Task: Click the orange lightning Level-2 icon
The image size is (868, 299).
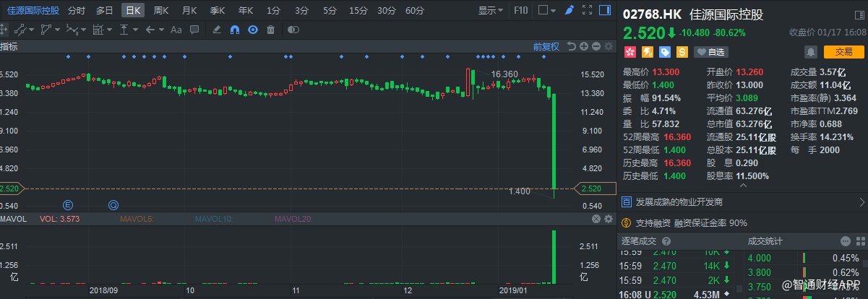Action: pos(648,51)
